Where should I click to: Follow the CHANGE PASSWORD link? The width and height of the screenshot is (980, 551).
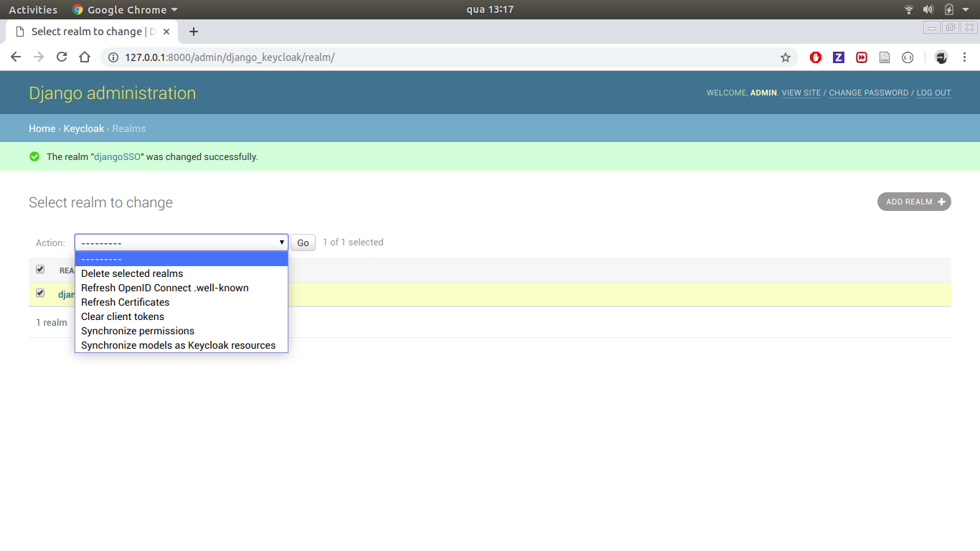click(869, 93)
